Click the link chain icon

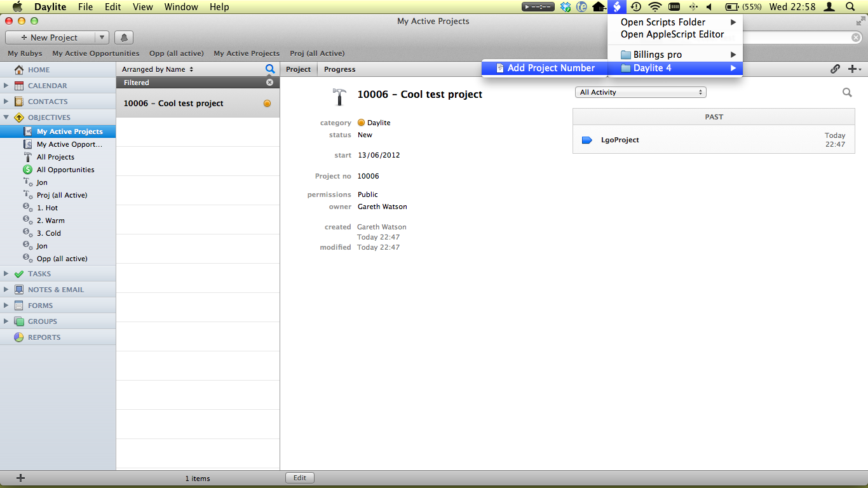[x=835, y=69]
